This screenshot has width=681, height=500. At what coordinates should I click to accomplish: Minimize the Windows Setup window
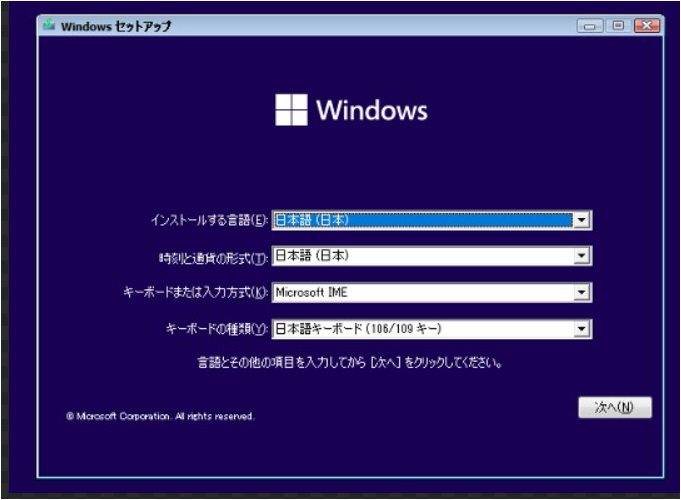589,26
